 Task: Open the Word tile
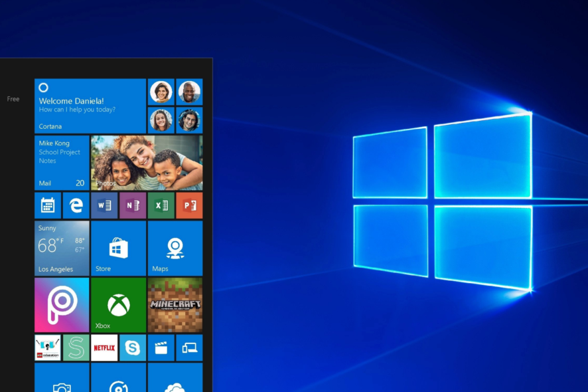click(104, 205)
